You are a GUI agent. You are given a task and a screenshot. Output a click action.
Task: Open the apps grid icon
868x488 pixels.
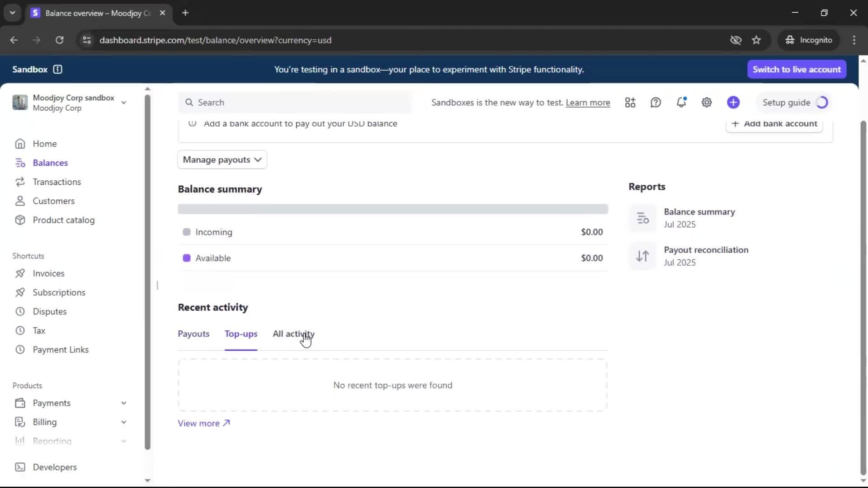pyautogui.click(x=630, y=103)
